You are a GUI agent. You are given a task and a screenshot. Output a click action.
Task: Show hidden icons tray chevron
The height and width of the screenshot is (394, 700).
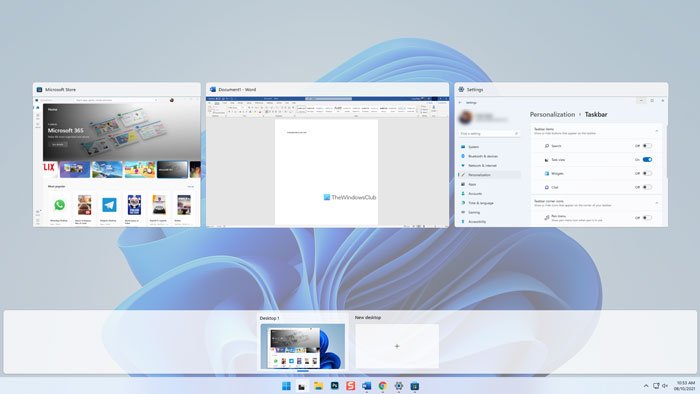tap(646, 386)
